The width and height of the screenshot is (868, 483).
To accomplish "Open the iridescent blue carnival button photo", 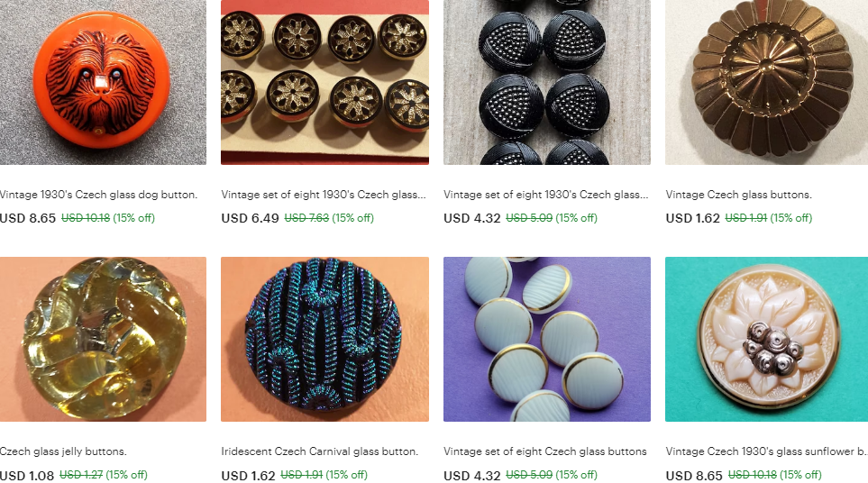I will pyautogui.click(x=325, y=339).
